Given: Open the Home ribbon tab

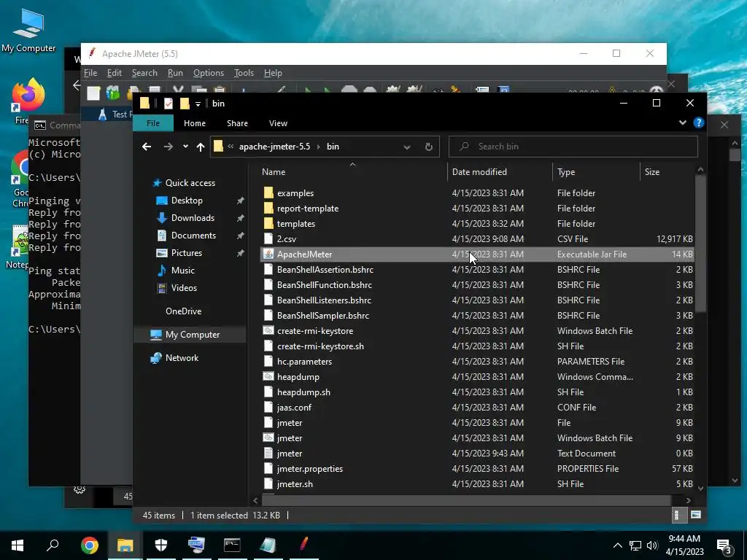Looking at the screenshot, I should [194, 123].
